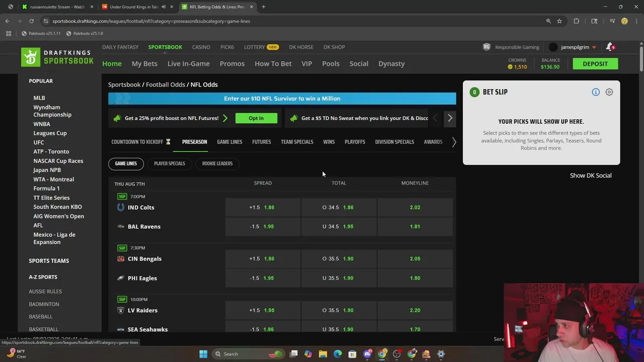The width and height of the screenshot is (644, 362).
Task: Go to Daily Fantasy product
Action: click(120, 47)
